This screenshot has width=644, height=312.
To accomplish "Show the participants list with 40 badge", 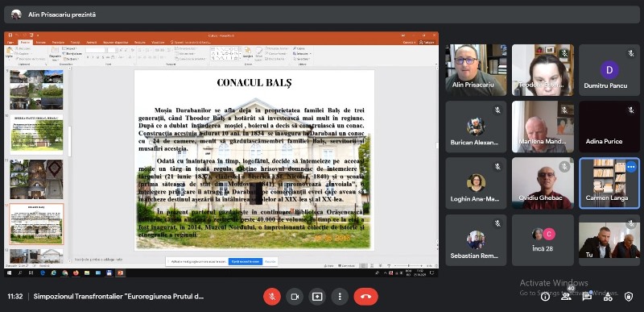I will (x=566, y=296).
